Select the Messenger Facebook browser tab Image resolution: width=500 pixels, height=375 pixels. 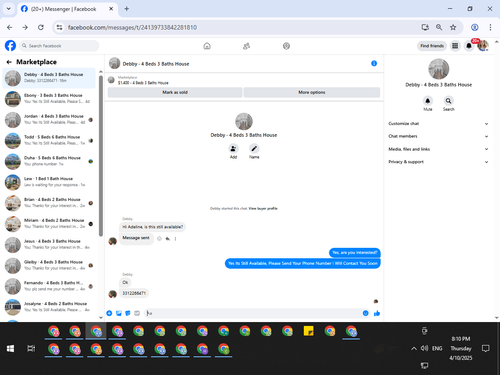67,9
